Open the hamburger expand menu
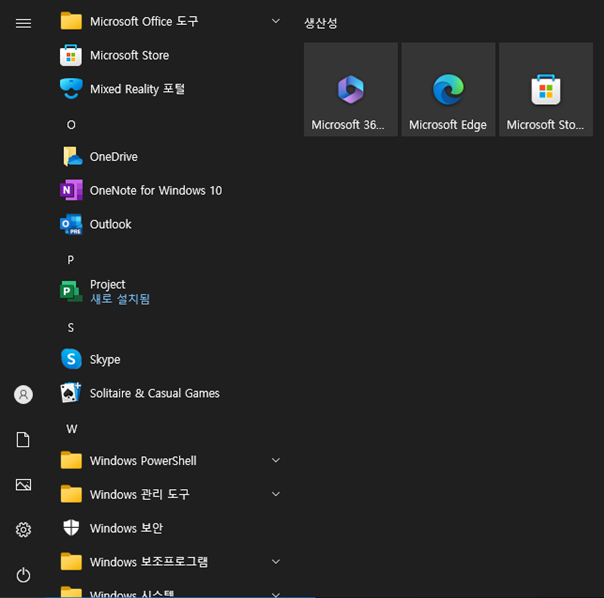604x598 pixels. (x=23, y=24)
